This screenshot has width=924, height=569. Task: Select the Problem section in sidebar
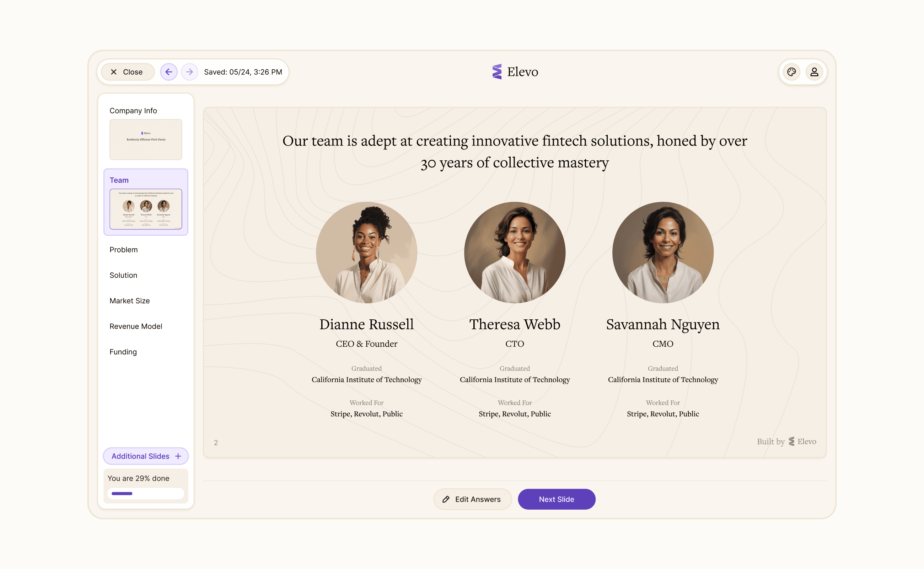pyautogui.click(x=124, y=250)
